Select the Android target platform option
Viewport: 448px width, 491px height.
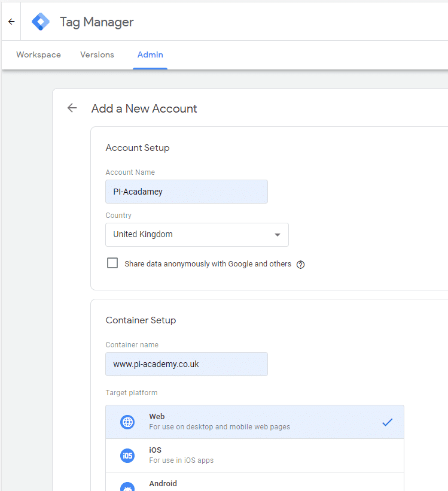point(255,482)
